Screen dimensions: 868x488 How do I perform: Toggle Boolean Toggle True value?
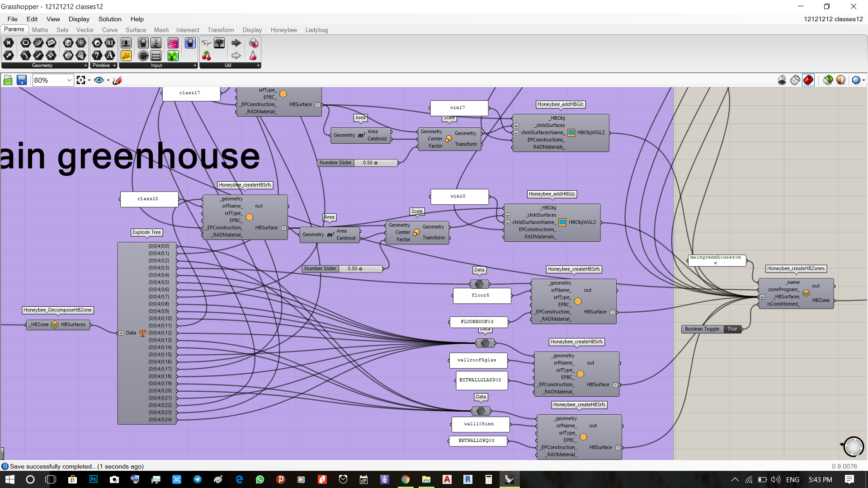(x=732, y=329)
